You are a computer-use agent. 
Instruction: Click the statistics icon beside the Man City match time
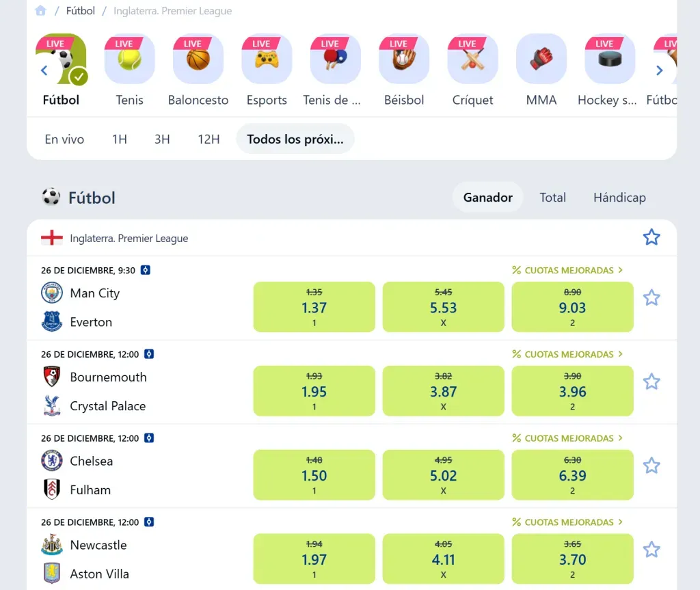145,270
